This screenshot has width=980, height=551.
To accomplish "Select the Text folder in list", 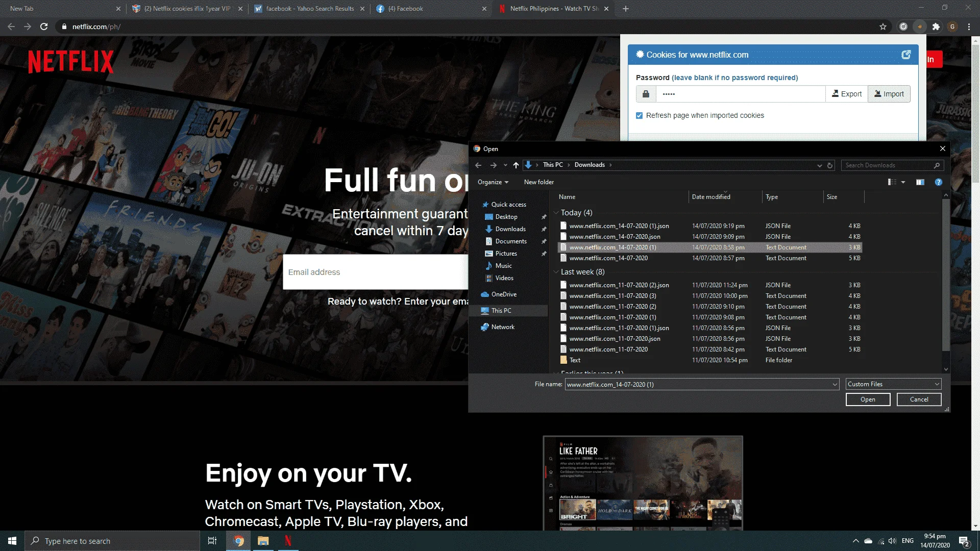I will [709, 360].
